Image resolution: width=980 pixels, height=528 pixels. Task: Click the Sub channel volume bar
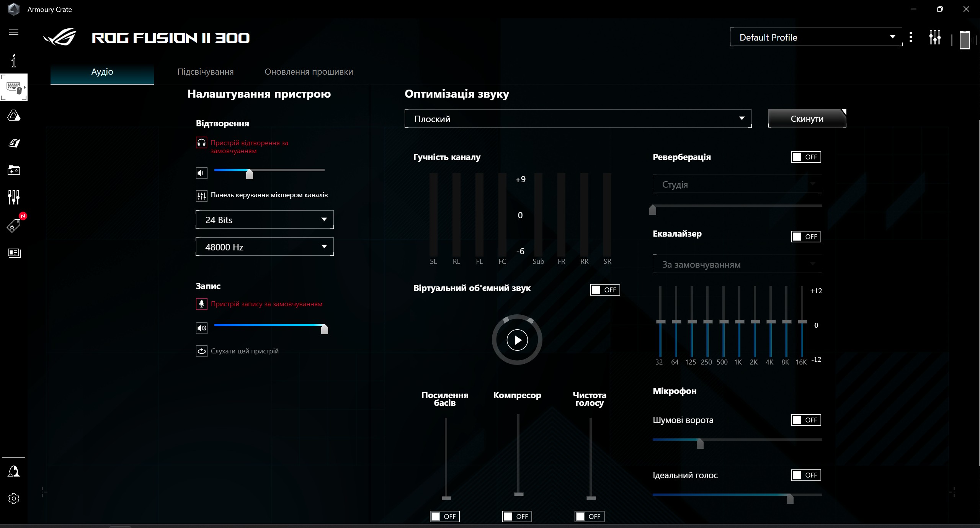click(538, 214)
